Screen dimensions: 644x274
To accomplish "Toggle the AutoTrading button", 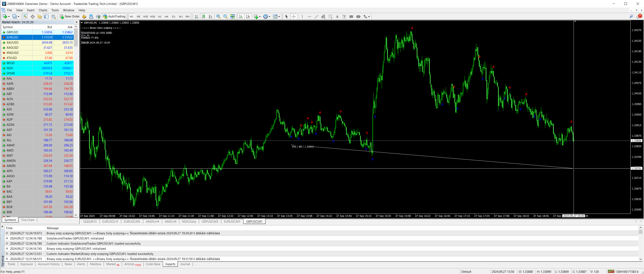I will (x=114, y=16).
